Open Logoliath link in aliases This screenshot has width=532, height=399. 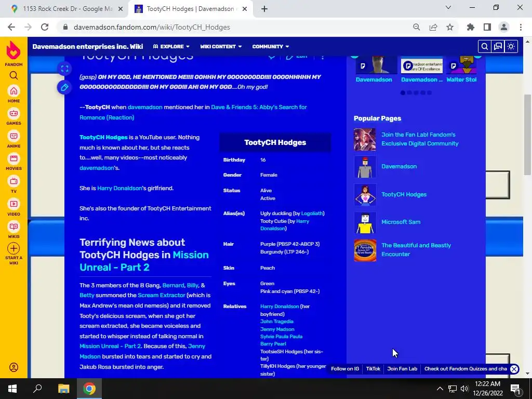(312, 214)
